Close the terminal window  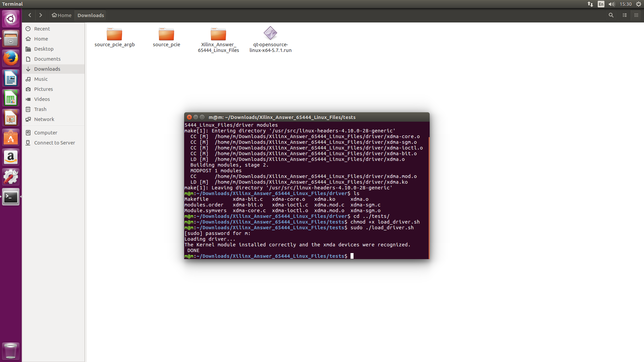point(189,117)
